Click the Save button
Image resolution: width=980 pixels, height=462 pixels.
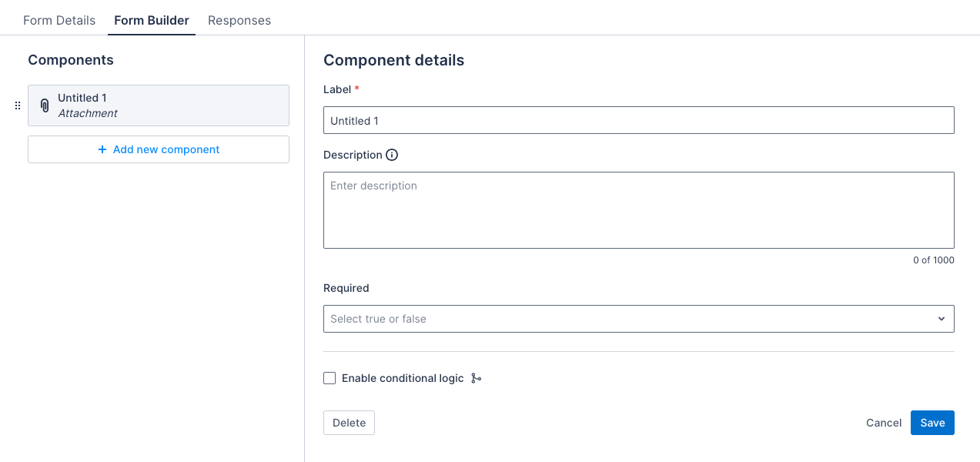(932, 422)
